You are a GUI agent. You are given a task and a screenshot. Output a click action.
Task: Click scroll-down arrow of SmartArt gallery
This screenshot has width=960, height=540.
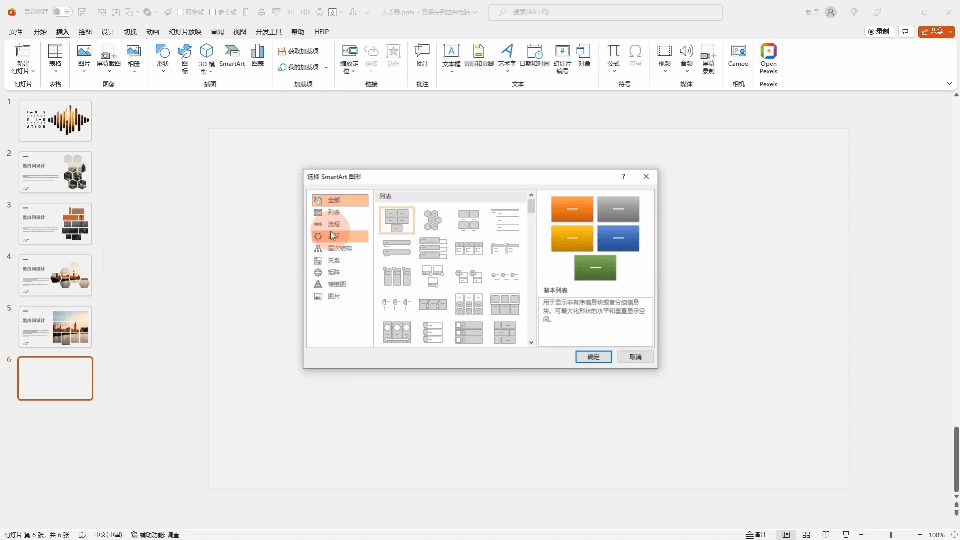pyautogui.click(x=531, y=342)
